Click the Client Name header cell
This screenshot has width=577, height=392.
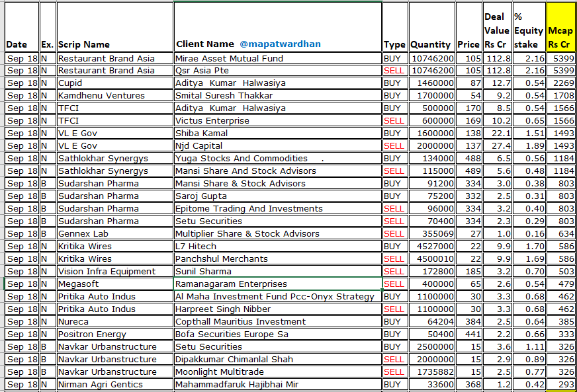tap(278, 27)
